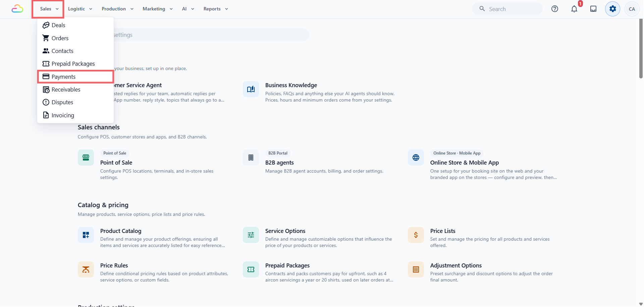This screenshot has height=307, width=644.
Task: Click the settings search box
Action: [211, 35]
